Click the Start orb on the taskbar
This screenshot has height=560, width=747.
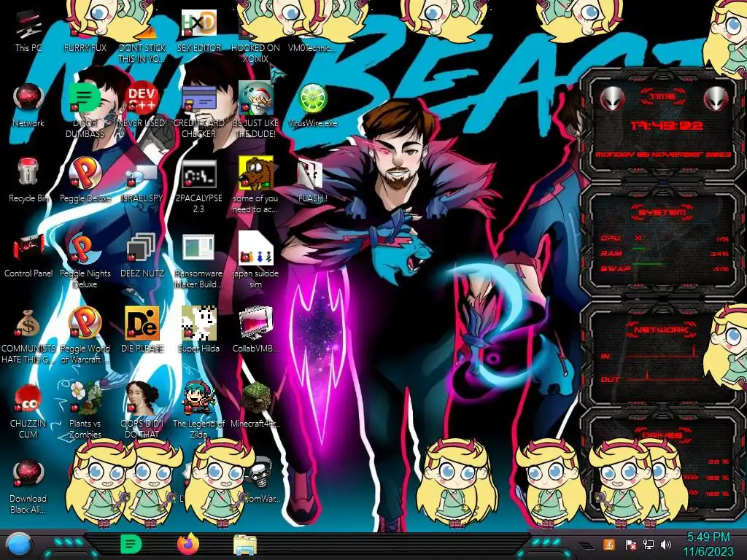pyautogui.click(x=19, y=544)
